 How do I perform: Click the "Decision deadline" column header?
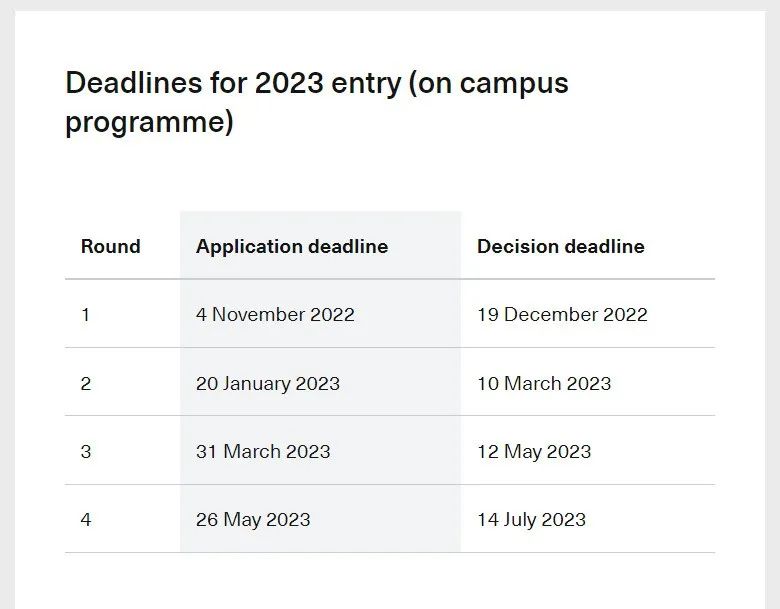point(560,246)
